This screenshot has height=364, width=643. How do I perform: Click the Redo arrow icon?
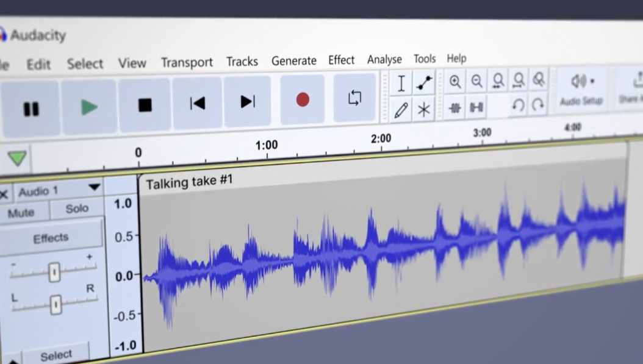click(539, 105)
